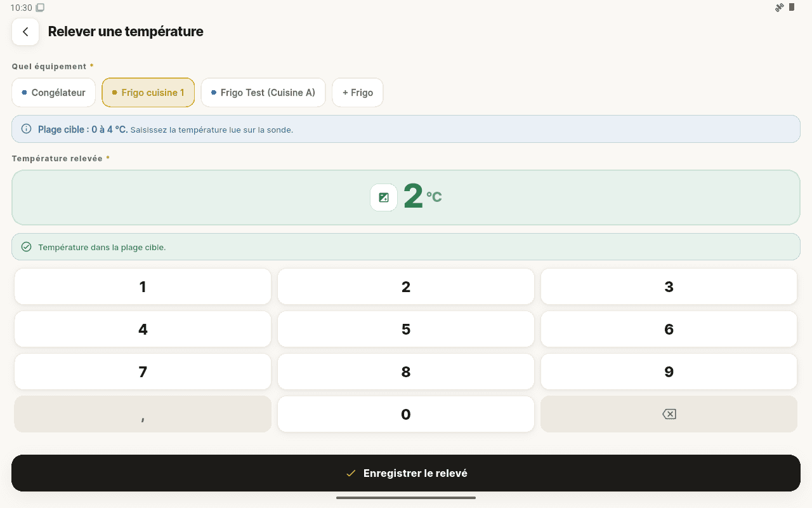Select the Congélateur equipment chip
The height and width of the screenshot is (508, 812).
[53, 93]
